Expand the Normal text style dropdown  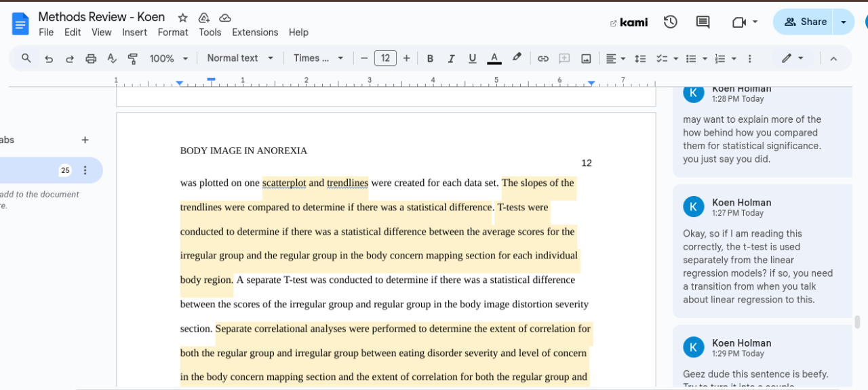[x=240, y=58]
